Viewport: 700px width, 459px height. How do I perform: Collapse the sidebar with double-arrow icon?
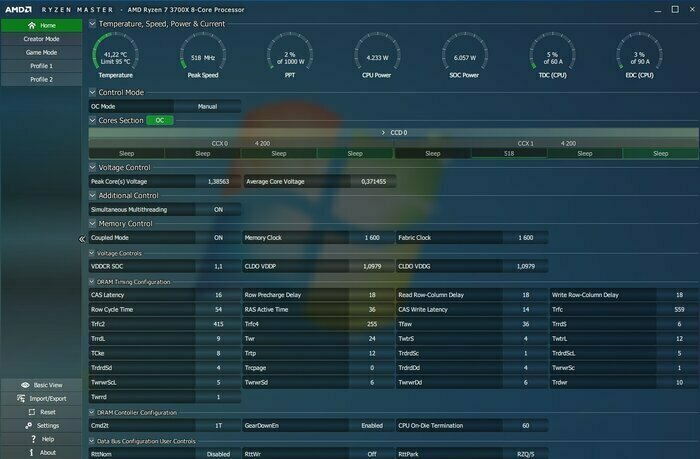click(x=82, y=239)
